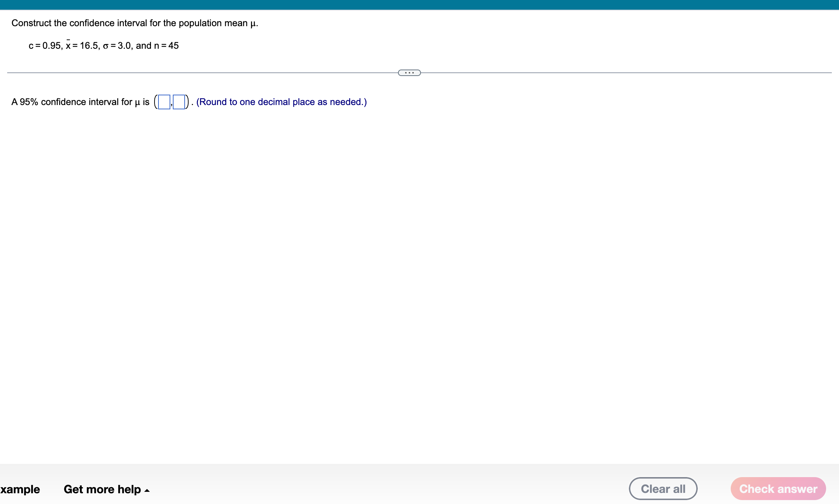Click the teal header bar at top
Image resolution: width=839 pixels, height=504 pixels.
click(419, 5)
